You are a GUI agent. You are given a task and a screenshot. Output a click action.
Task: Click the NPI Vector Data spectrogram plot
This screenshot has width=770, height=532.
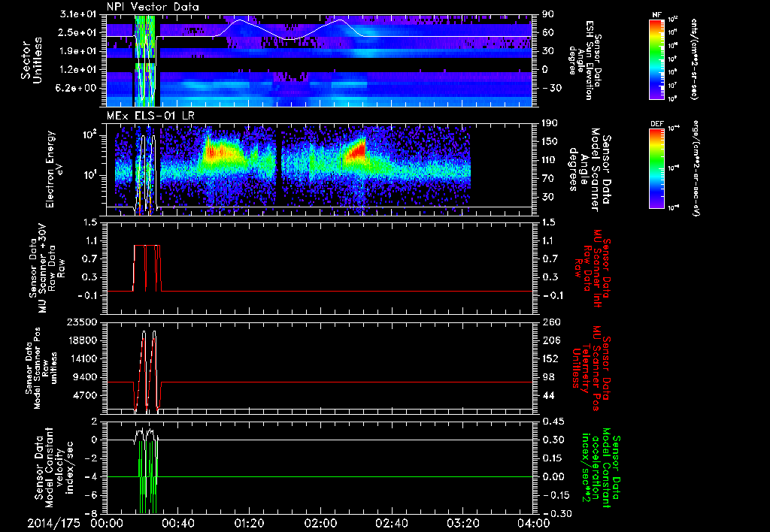(319, 60)
